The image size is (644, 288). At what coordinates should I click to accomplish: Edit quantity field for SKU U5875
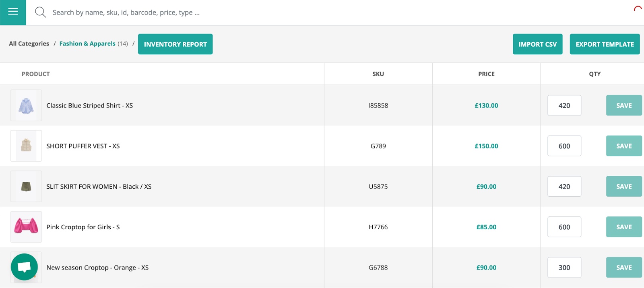(564, 187)
